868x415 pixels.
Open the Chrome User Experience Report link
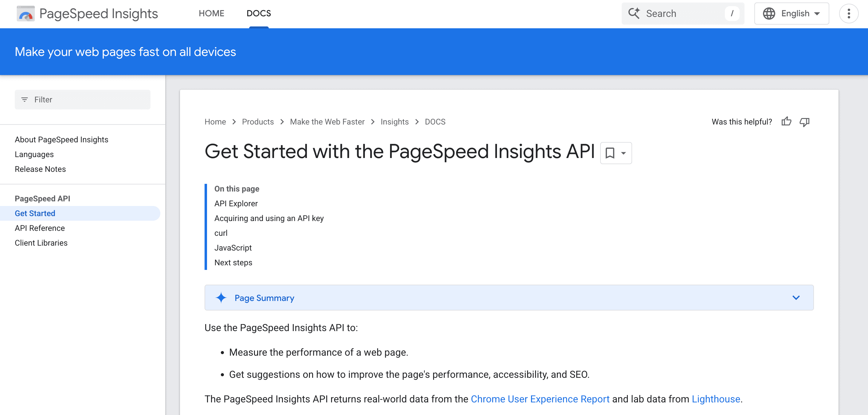click(x=540, y=399)
